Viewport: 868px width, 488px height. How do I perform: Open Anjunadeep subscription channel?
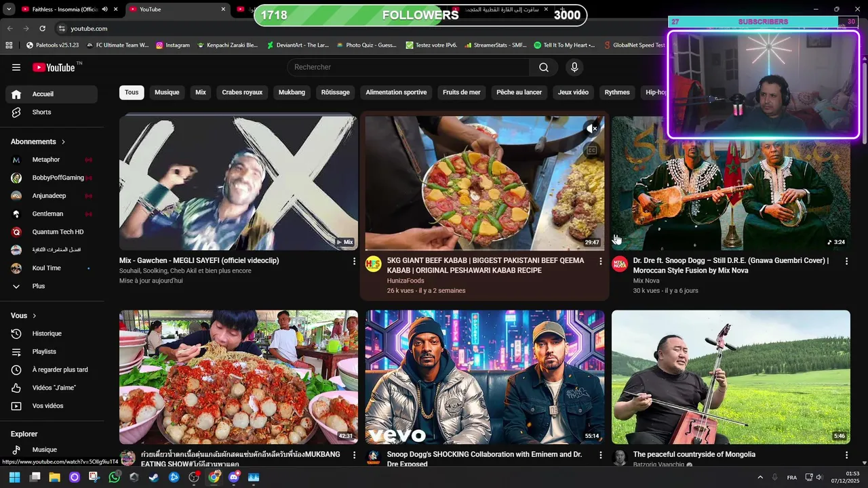point(52,196)
